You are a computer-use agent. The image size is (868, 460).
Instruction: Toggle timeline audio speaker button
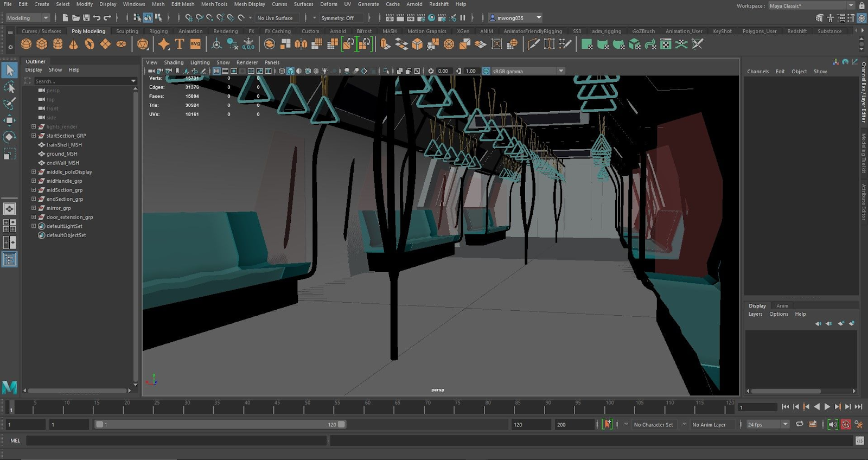pos(832,424)
